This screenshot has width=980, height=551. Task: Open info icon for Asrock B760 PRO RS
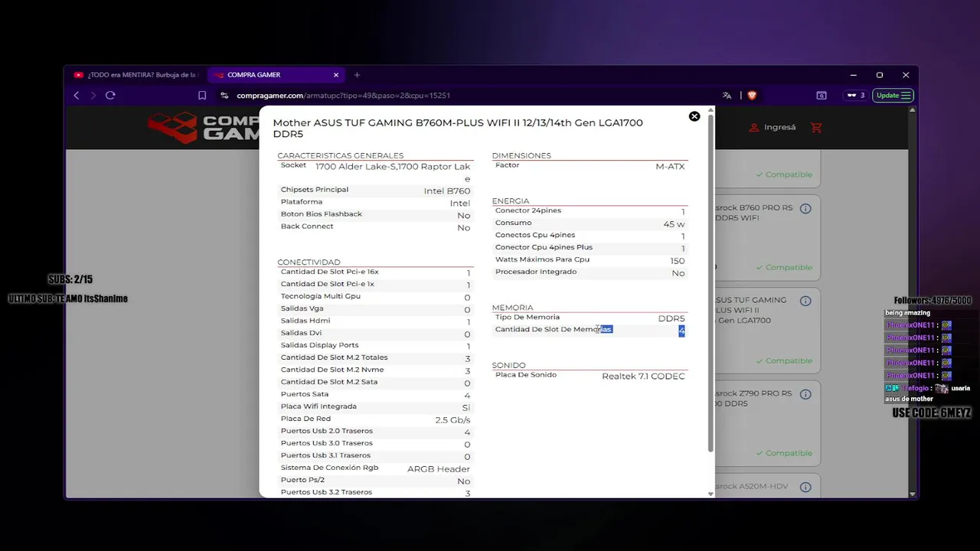point(805,208)
